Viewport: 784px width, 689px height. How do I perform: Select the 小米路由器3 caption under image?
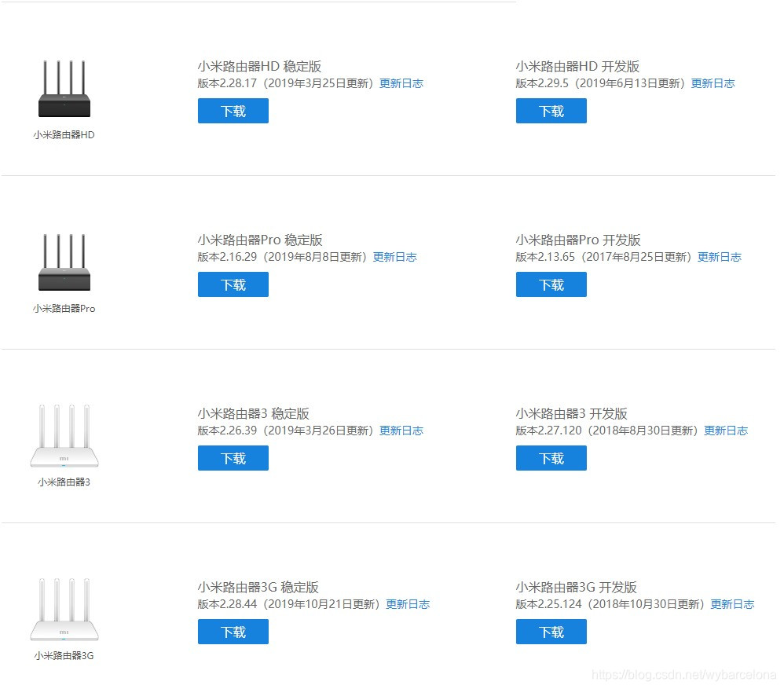(64, 482)
